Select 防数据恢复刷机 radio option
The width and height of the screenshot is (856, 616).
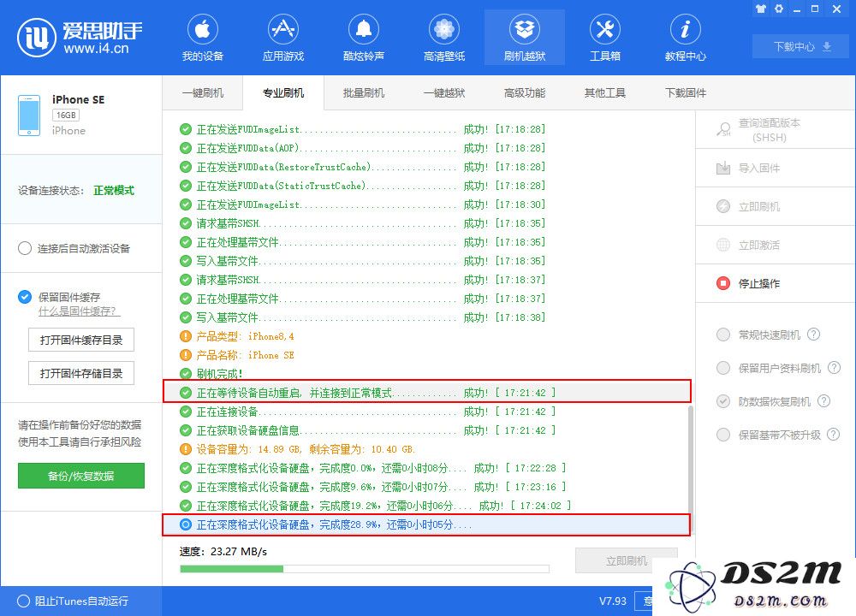(x=723, y=401)
